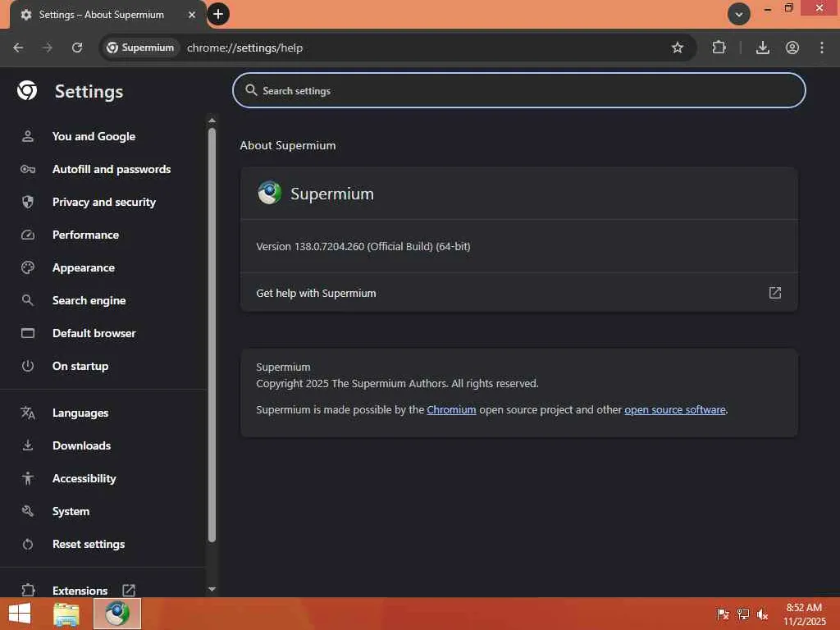The height and width of the screenshot is (630, 840).
Task: Click the Supermium site info chip
Action: 140,48
